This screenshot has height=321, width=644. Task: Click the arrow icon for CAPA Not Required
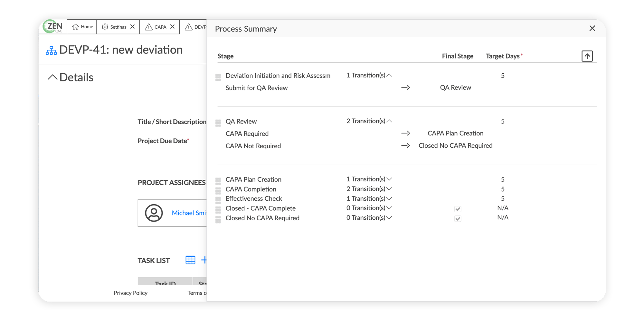tap(405, 146)
